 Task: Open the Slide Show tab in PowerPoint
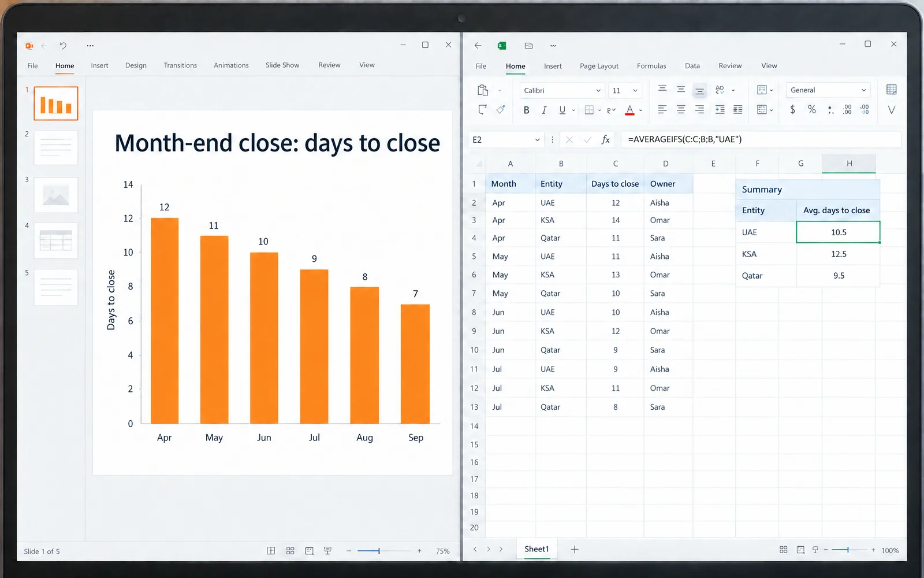282,65
